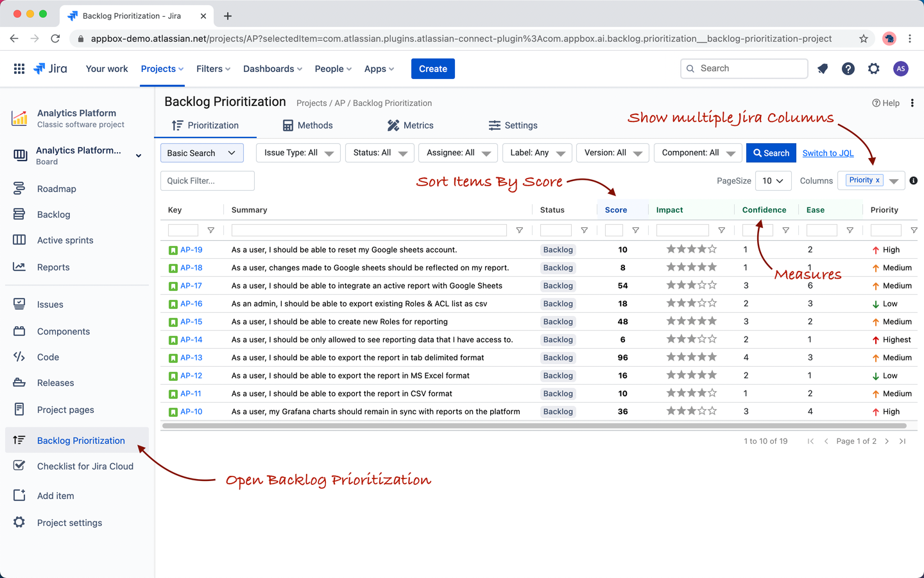924x578 pixels.
Task: Click the blue Search button
Action: coord(771,153)
